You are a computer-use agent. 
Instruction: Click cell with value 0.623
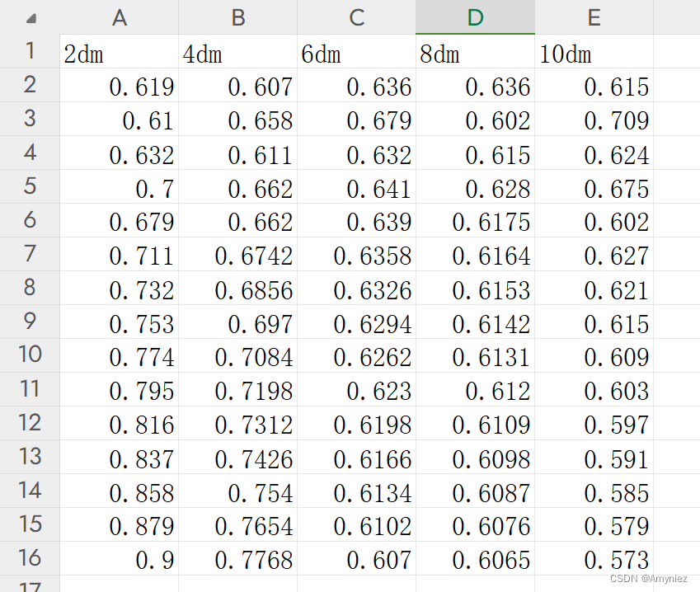[x=356, y=389]
